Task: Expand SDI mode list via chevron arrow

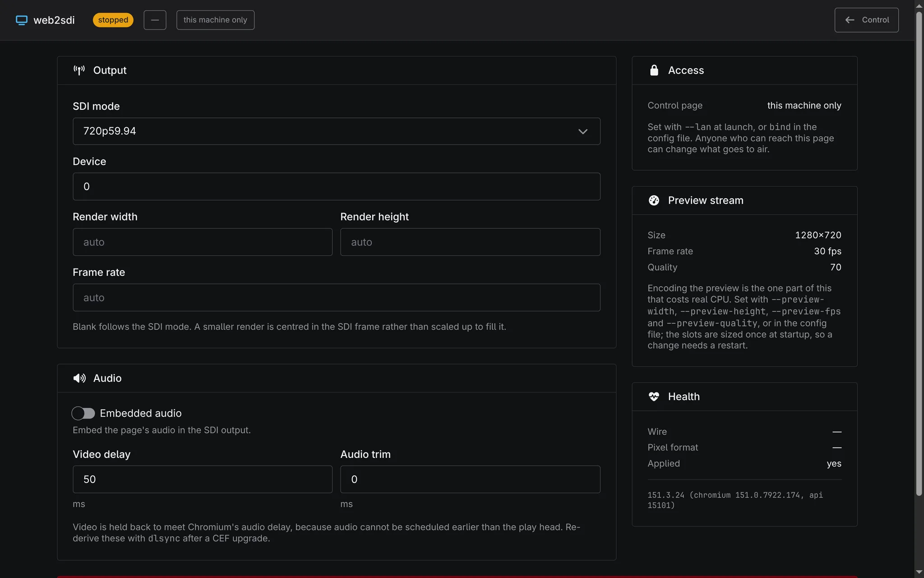Action: [583, 132]
